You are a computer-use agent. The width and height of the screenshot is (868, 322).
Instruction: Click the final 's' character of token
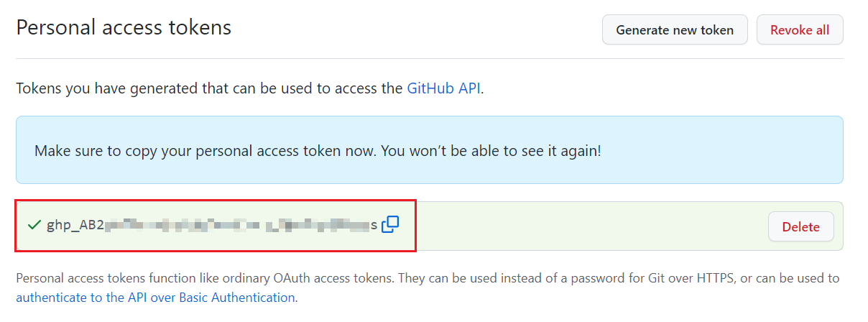(374, 226)
